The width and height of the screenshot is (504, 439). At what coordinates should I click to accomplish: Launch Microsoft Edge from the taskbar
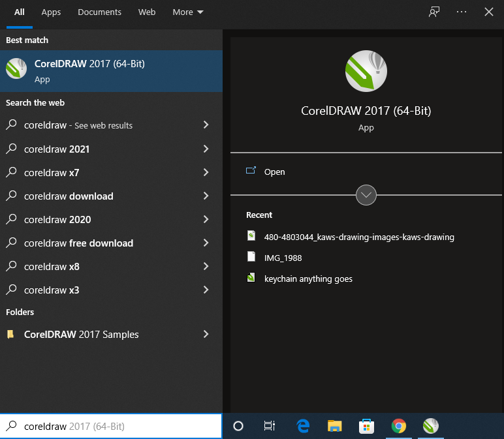tap(303, 426)
